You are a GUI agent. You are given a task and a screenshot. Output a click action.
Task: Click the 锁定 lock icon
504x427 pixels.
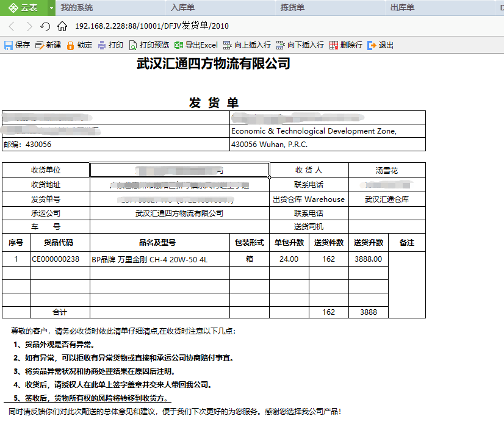point(70,45)
